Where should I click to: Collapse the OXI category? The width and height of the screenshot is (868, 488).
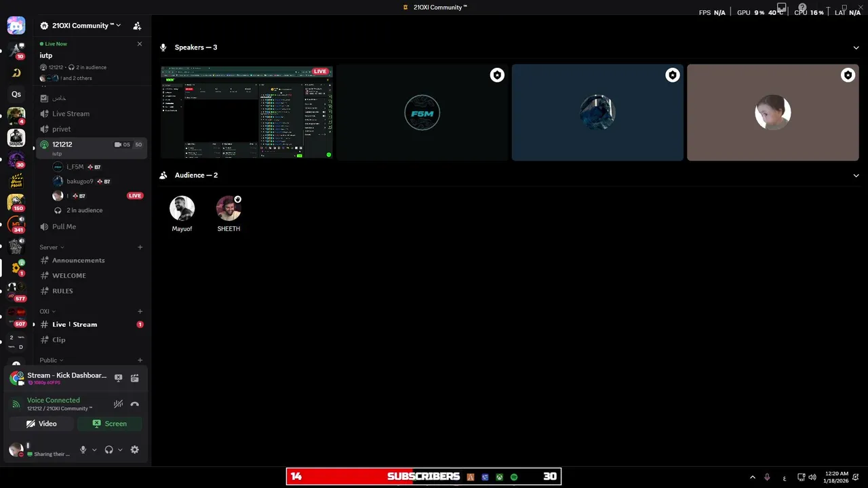[47, 312]
